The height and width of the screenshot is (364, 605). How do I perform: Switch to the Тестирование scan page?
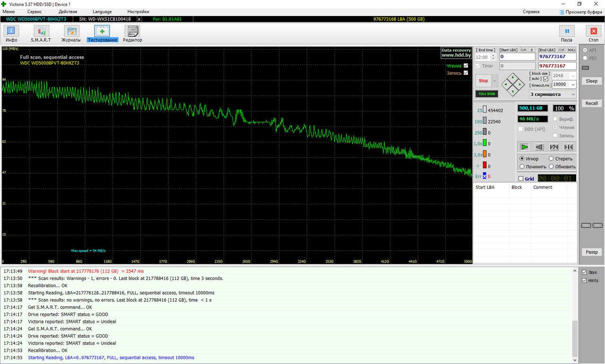(x=102, y=34)
